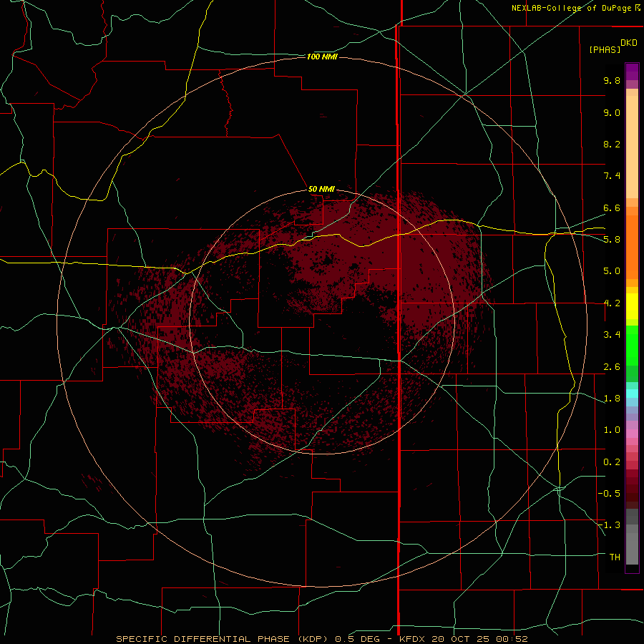Click the 9.0 value on the color scale
This screenshot has height=644, width=644.
(x=612, y=112)
